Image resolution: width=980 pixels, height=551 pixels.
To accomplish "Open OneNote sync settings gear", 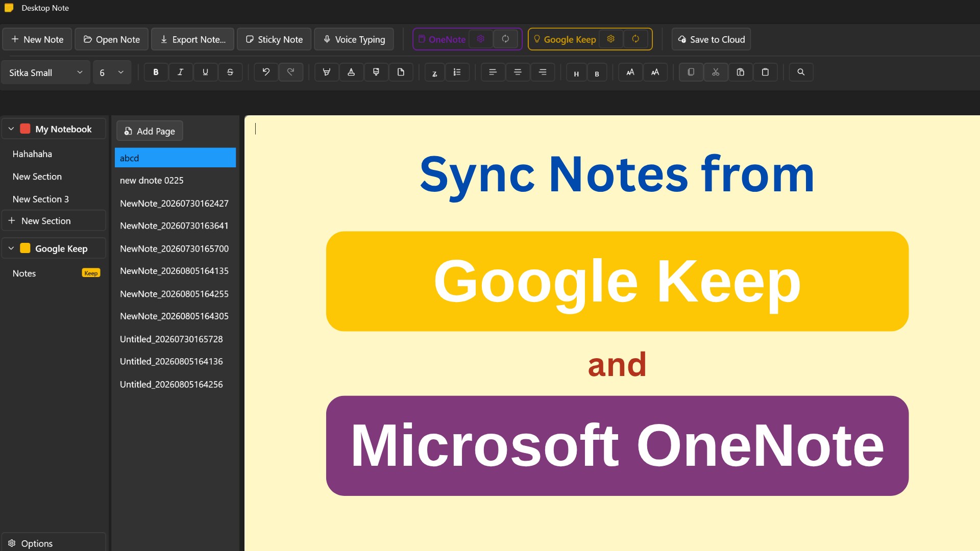I will pyautogui.click(x=480, y=39).
